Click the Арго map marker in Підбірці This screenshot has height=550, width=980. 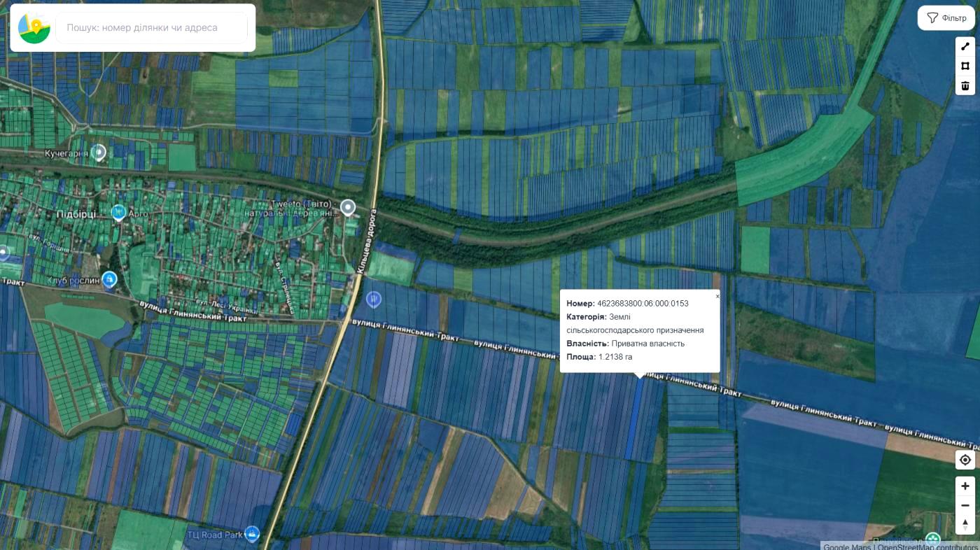pyautogui.click(x=118, y=212)
